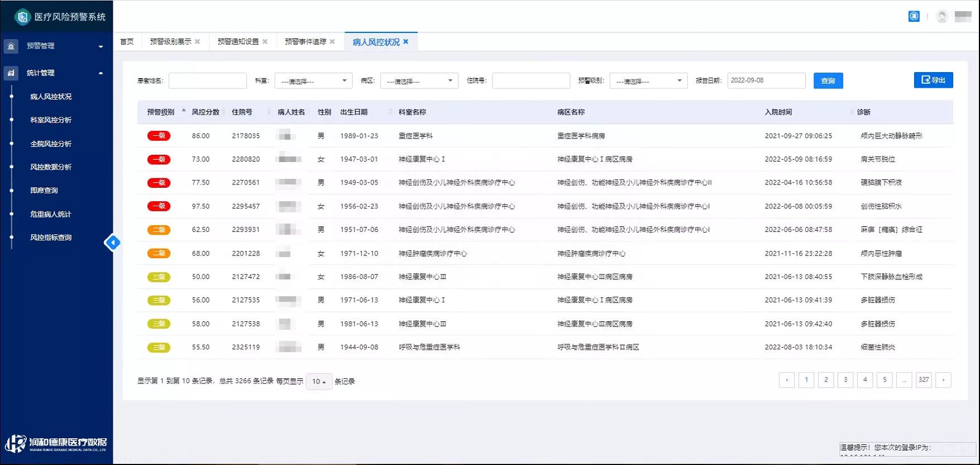Click the blue square icon in top header
The width and height of the screenshot is (980, 465).
click(914, 16)
